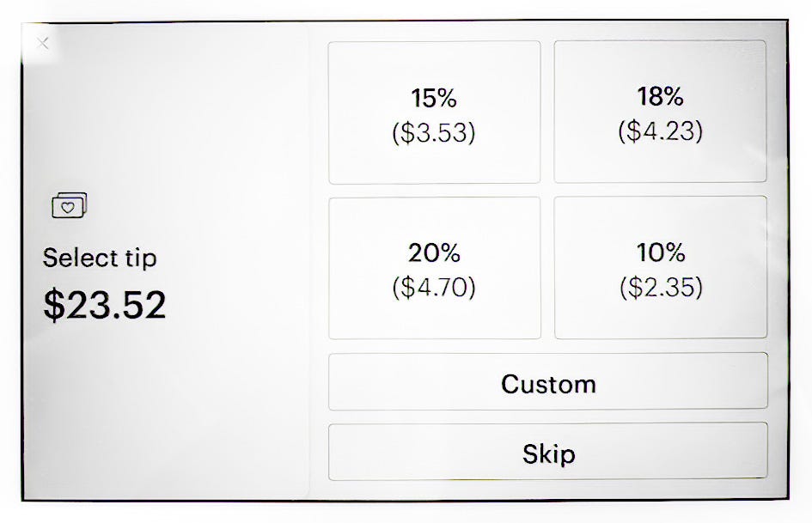Open Custom tip entry
Image resolution: width=812 pixels, height=523 pixels.
[548, 381]
